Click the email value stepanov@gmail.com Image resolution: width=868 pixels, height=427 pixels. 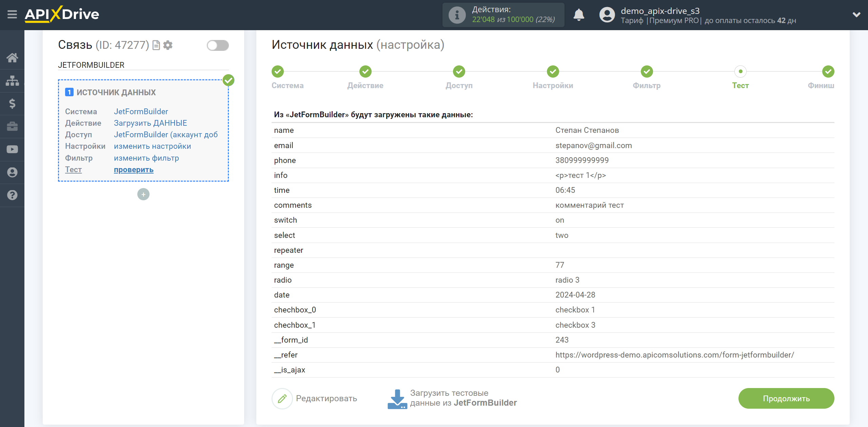tap(593, 145)
